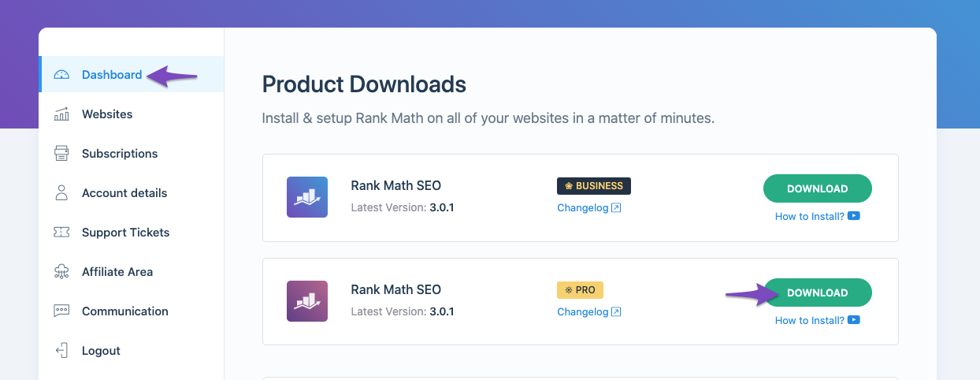Open the Subscriptions menu item
Viewport: 980px width, 380px height.
pos(120,154)
